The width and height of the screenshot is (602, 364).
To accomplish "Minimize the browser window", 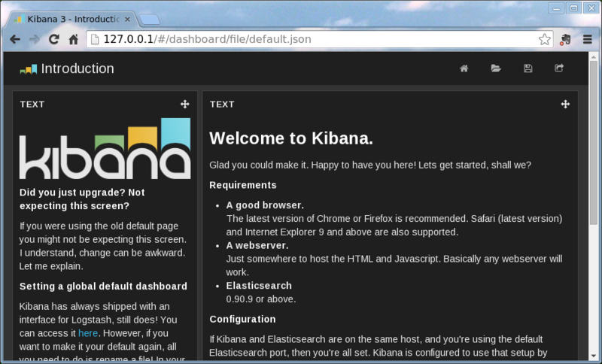I will pyautogui.click(x=556, y=8).
